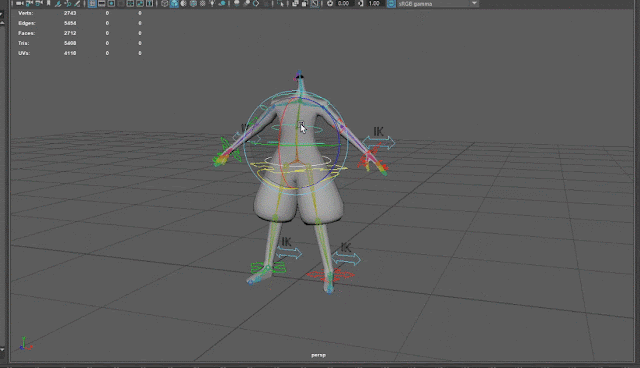This screenshot has width=640, height=368.
Task: Toggle the X-Ray Active Components icon
Action: 304,3
